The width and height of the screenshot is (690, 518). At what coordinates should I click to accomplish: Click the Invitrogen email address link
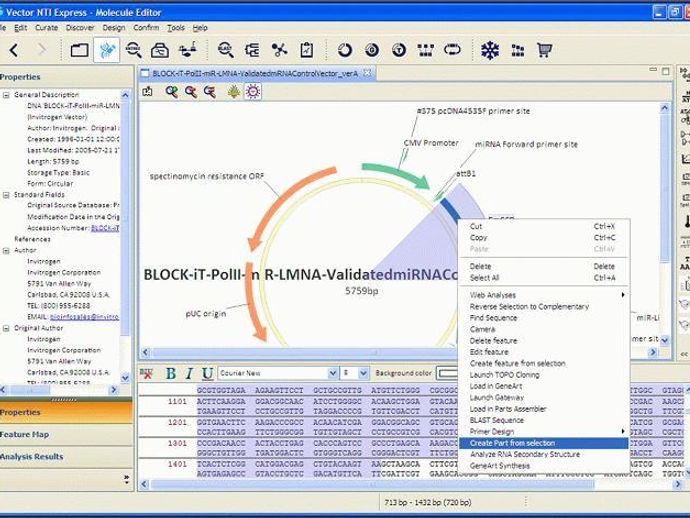click(x=84, y=317)
